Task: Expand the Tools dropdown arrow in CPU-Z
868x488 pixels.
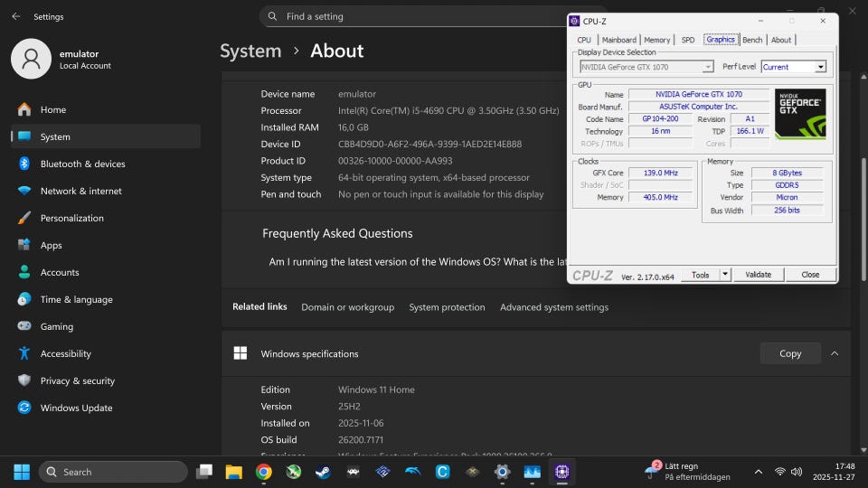Action: point(724,275)
